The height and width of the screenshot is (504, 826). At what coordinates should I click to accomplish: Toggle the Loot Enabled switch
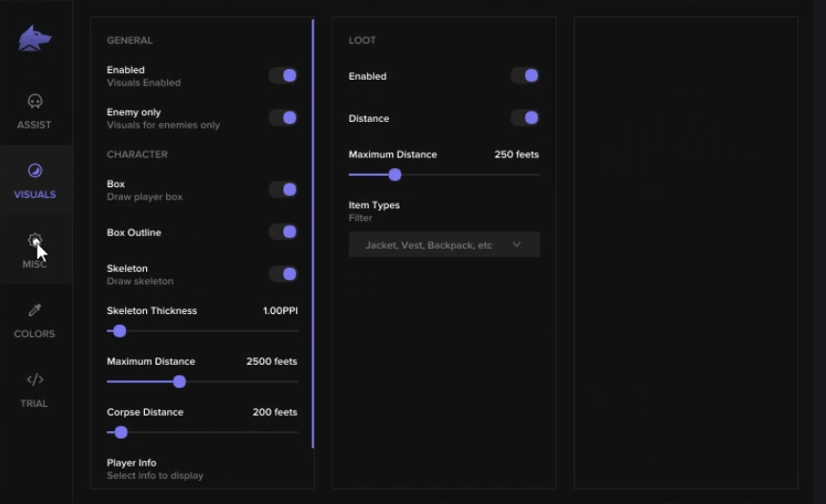coord(525,75)
